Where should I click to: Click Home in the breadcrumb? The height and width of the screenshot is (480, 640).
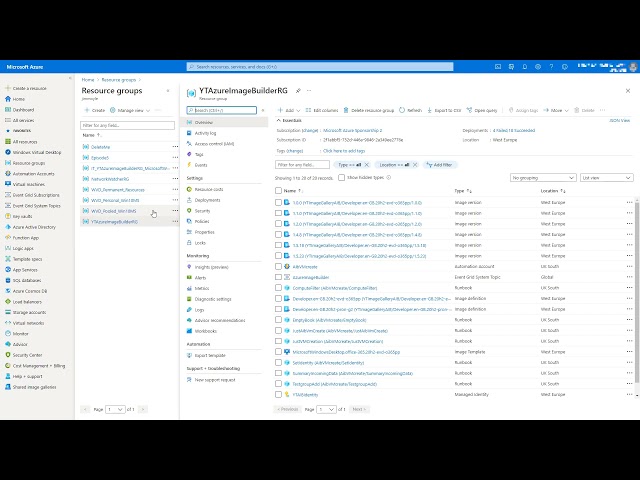[88, 80]
